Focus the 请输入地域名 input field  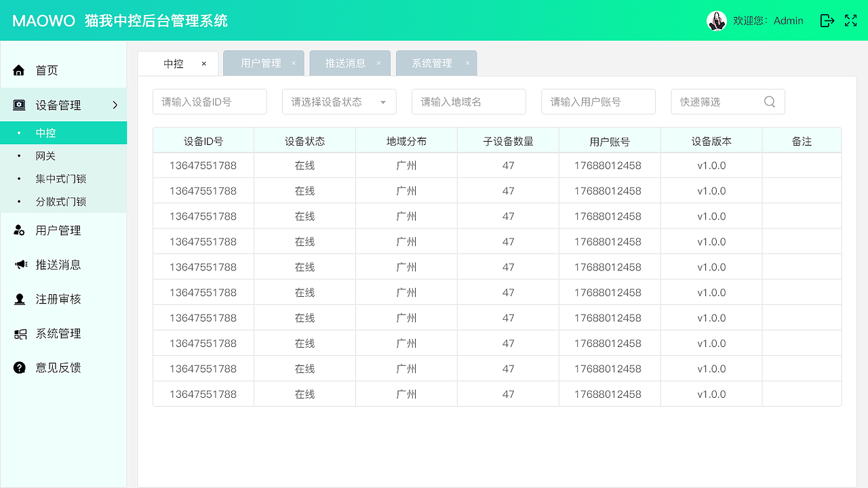(x=469, y=102)
